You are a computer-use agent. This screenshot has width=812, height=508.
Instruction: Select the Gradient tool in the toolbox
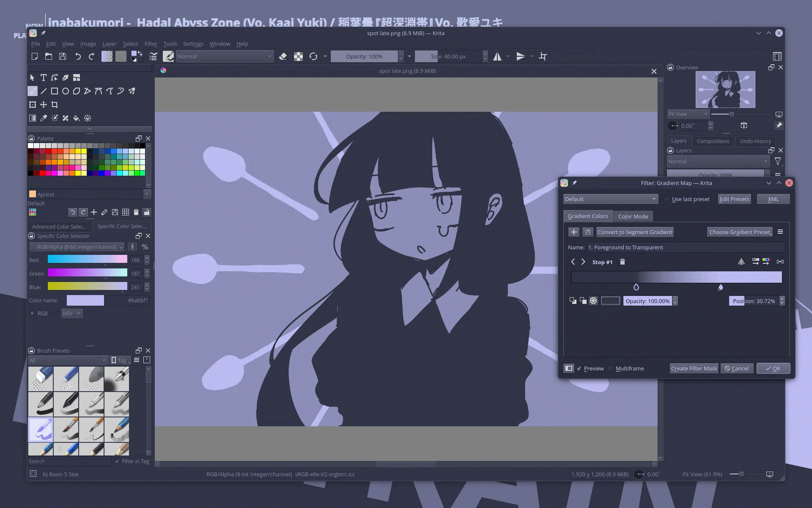click(32, 118)
